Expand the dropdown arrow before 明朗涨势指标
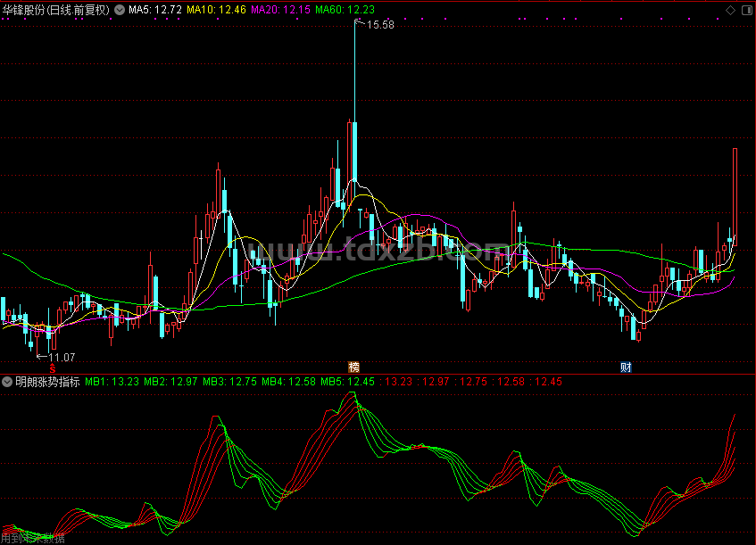The width and height of the screenshot is (756, 545). [x=7, y=381]
